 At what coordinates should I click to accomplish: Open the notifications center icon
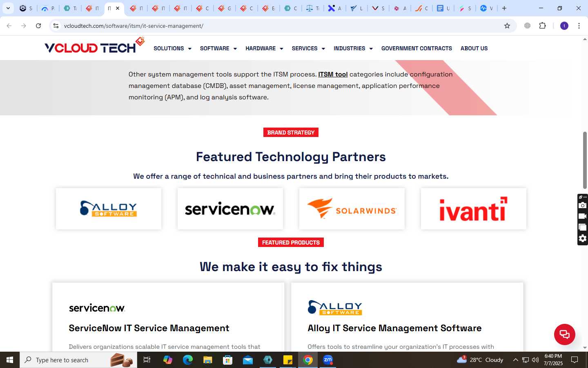coord(575,360)
